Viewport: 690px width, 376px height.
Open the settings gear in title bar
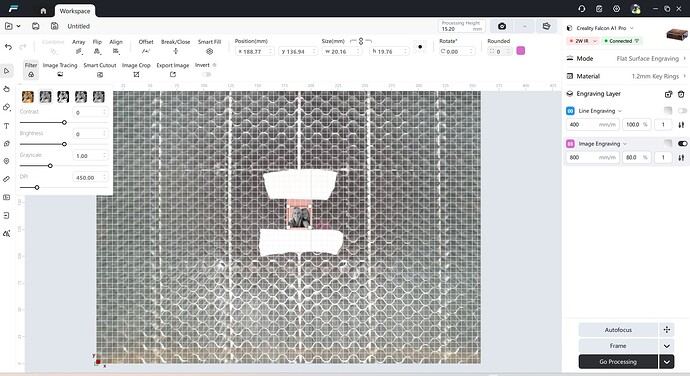[x=617, y=9]
